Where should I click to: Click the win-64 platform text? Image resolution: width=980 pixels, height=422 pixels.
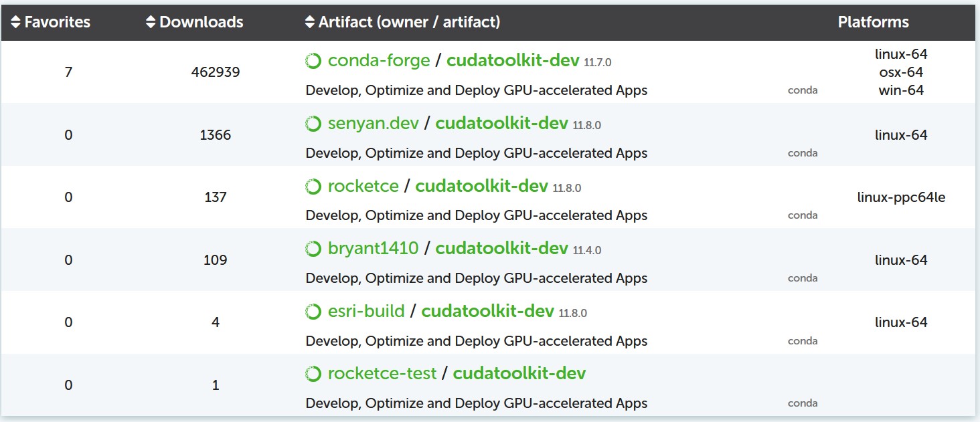click(x=901, y=90)
